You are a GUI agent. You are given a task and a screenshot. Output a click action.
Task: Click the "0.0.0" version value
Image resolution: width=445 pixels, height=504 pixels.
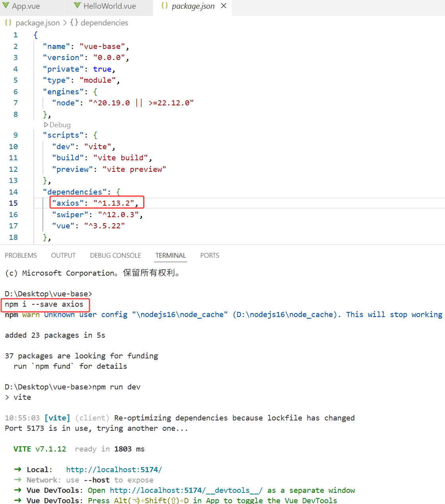click(109, 58)
